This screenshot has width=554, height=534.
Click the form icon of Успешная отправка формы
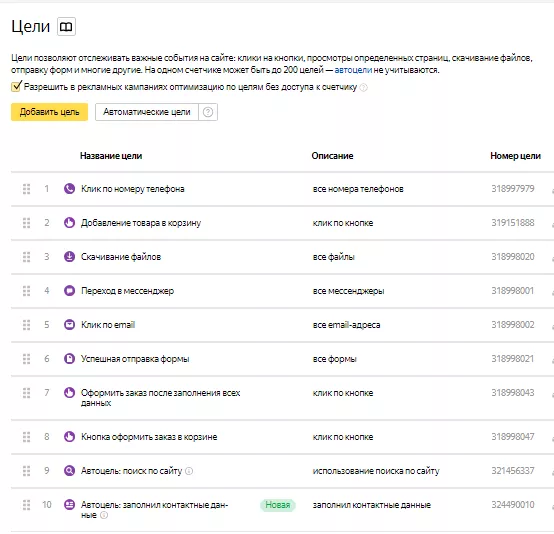click(69, 359)
